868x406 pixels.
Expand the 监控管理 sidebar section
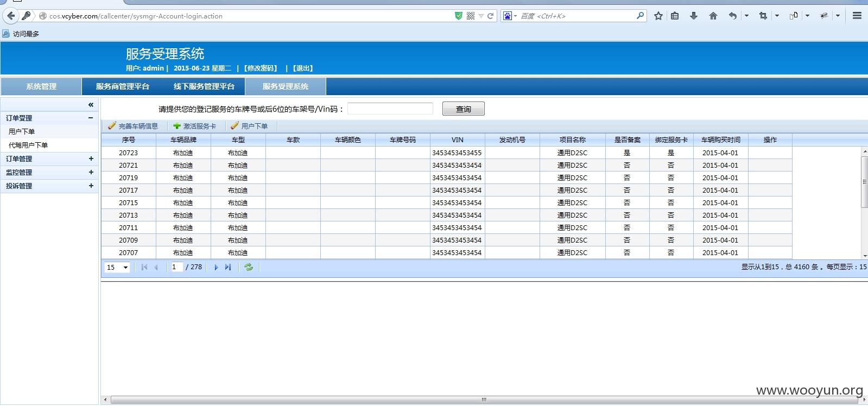(91, 172)
